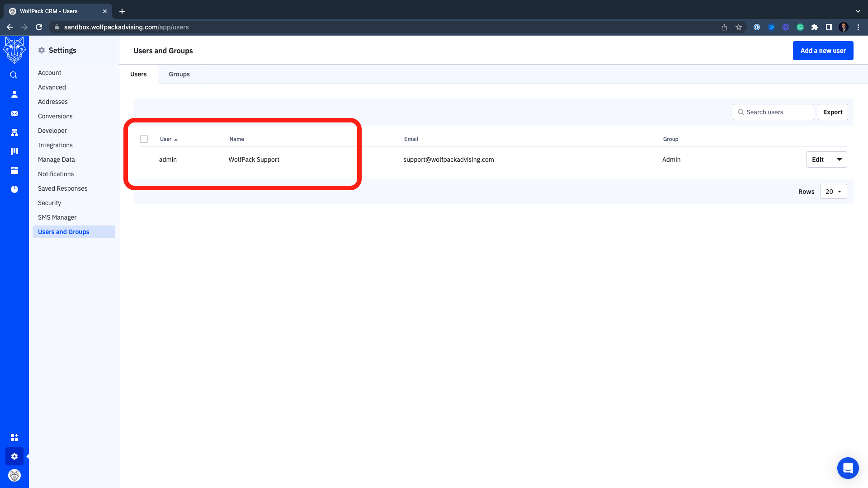Viewport: 868px width, 488px height.
Task: Click support@wolfpackadvising.com email cell
Action: 448,160
